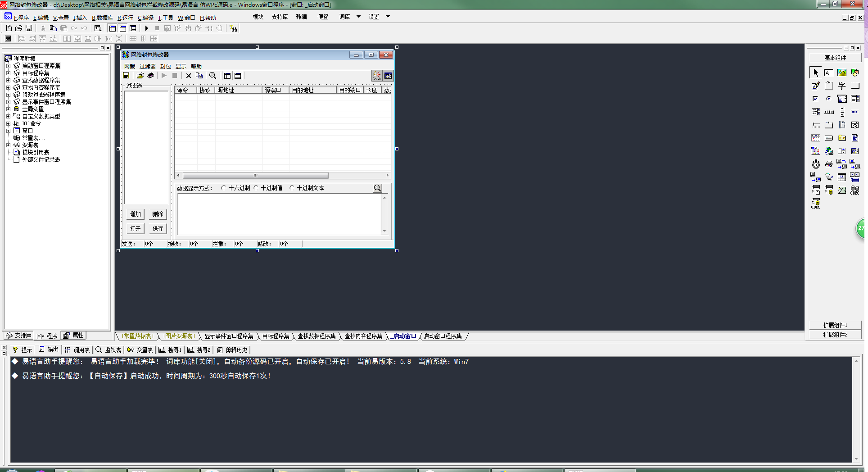Select the printer component icon
The height and width of the screenshot is (472, 868).
point(828,164)
